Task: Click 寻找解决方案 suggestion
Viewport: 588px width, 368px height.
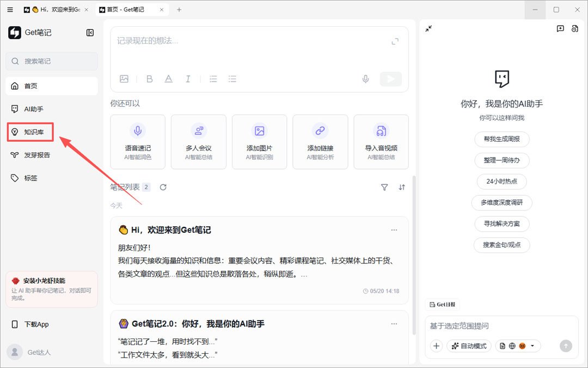Action: tap(502, 224)
